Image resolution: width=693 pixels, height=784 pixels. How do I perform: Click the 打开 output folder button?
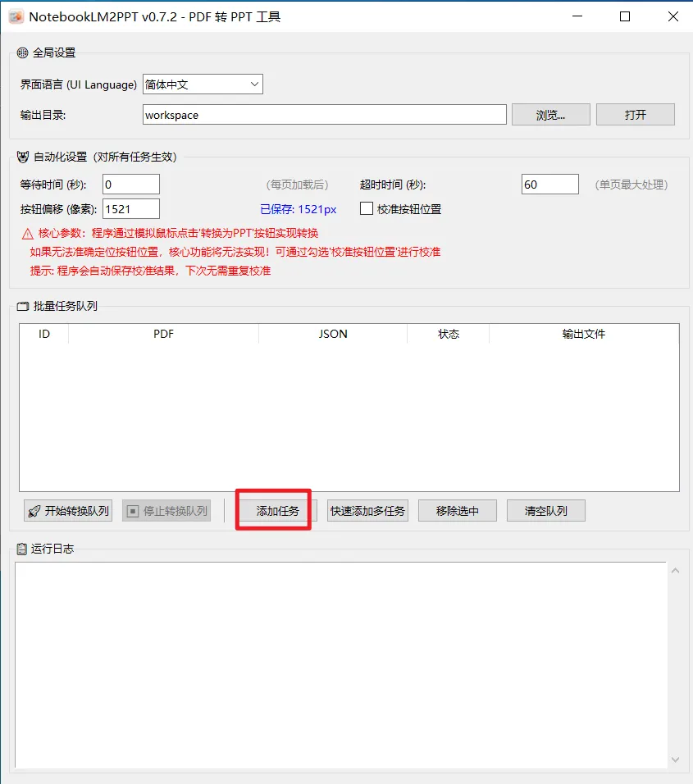coord(636,115)
